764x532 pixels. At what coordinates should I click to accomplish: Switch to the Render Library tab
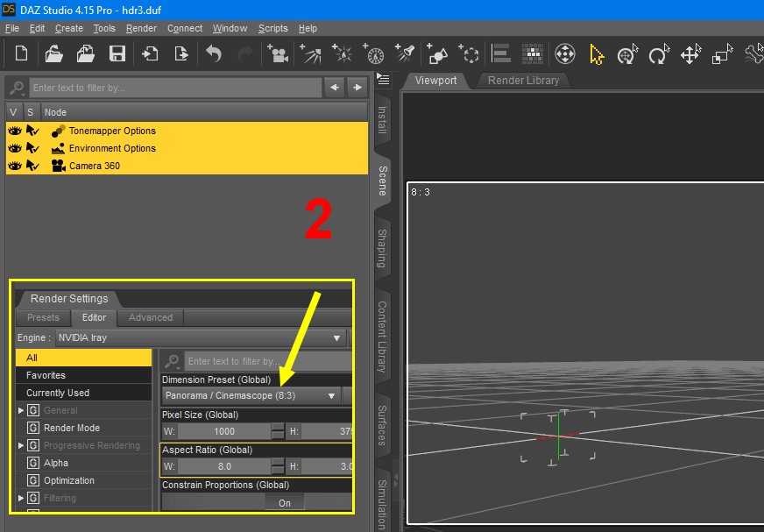point(523,81)
